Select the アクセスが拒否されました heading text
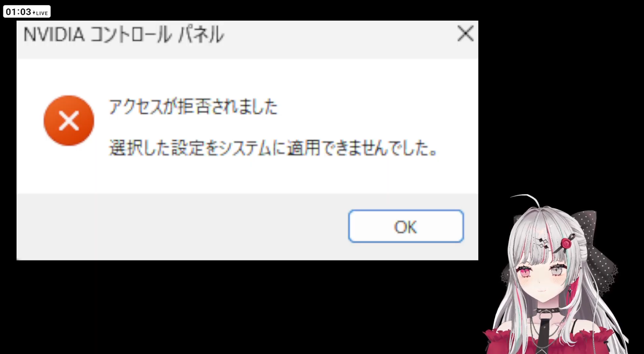The width and height of the screenshot is (644, 354). coord(193,106)
